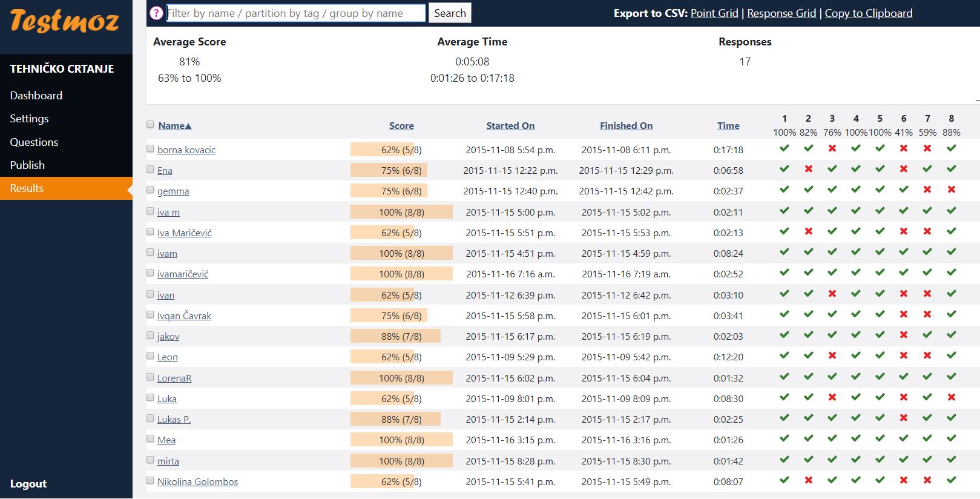The width and height of the screenshot is (980, 499).
Task: Check the box for Nikolina Golombos
Action: click(x=150, y=481)
